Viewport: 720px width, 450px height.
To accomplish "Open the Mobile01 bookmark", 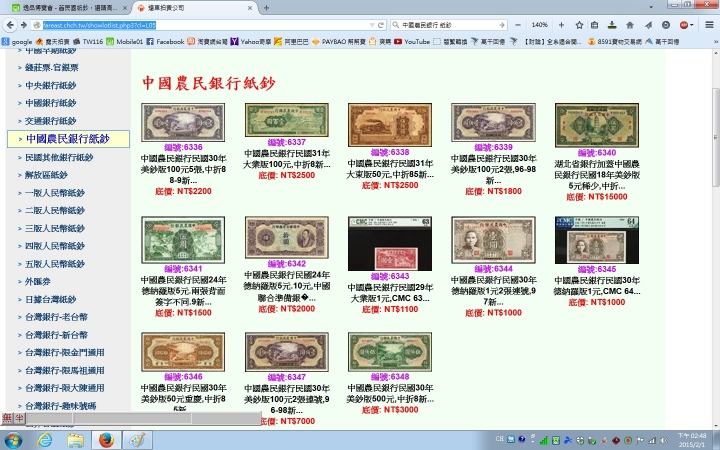I will [x=124, y=41].
